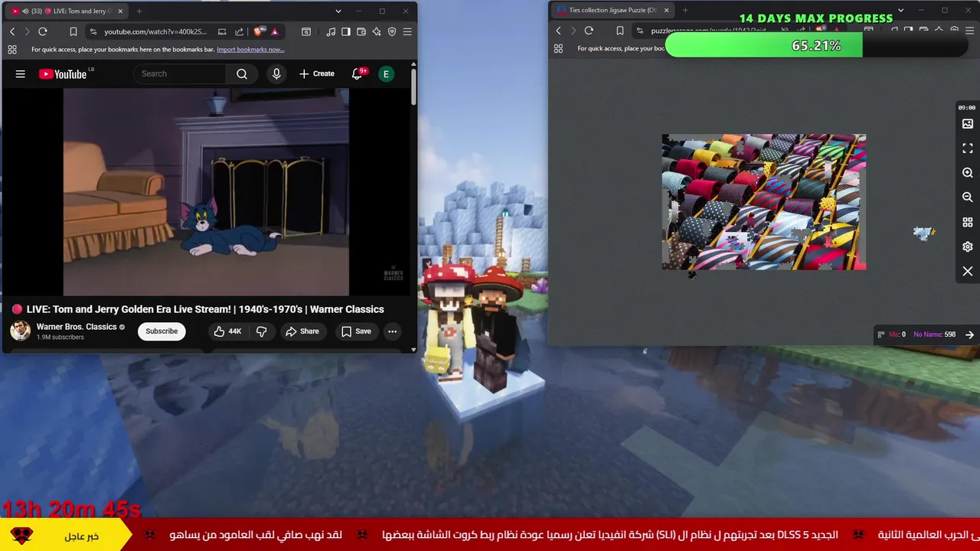The width and height of the screenshot is (980, 551).
Task: Reload the YouTube page
Action: pos(43,31)
